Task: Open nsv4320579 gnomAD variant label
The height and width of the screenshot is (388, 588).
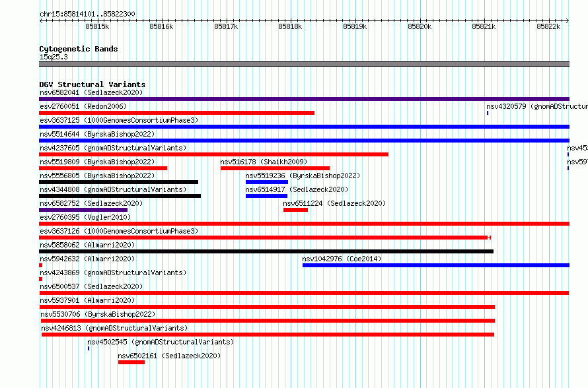Action: pos(537,106)
